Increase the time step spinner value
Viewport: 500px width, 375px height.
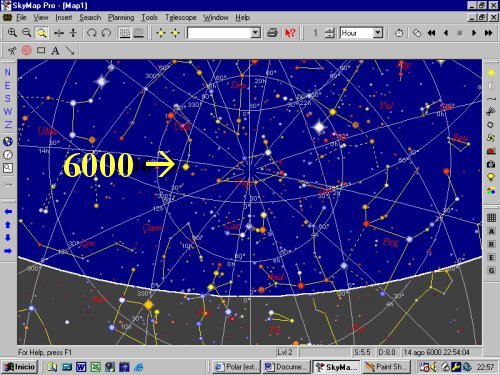pyautogui.click(x=329, y=30)
